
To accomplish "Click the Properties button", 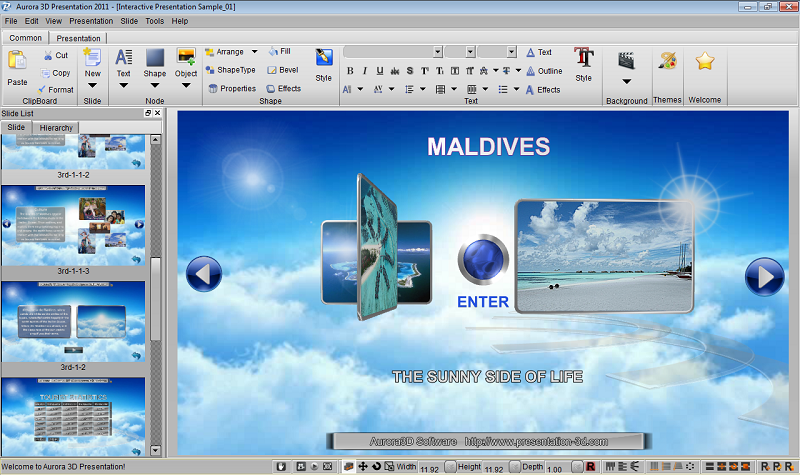I will (232, 89).
